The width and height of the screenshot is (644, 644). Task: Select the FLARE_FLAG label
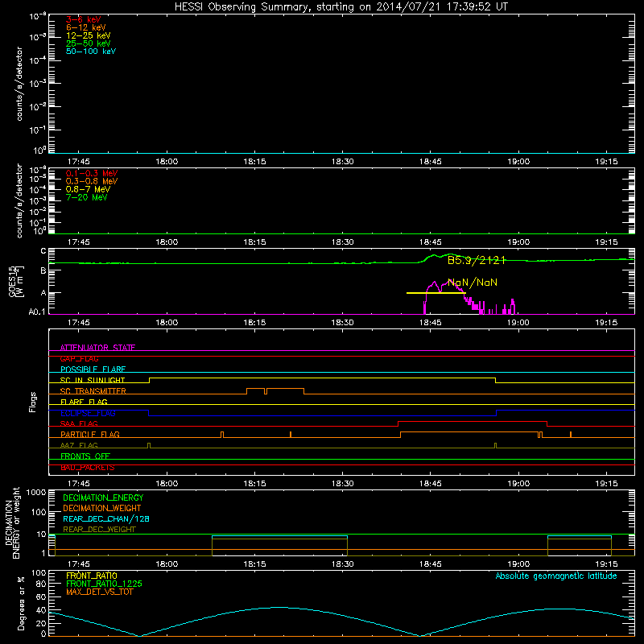point(84,402)
